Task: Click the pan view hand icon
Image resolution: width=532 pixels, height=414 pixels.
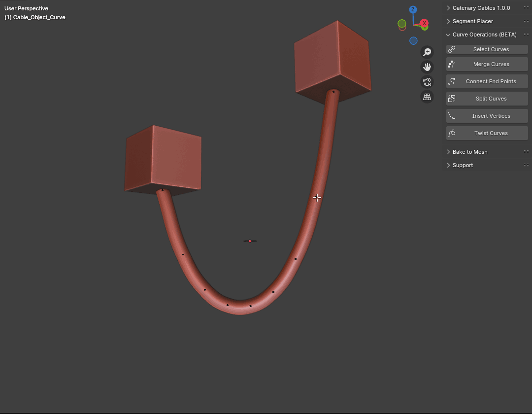Action: tap(427, 67)
